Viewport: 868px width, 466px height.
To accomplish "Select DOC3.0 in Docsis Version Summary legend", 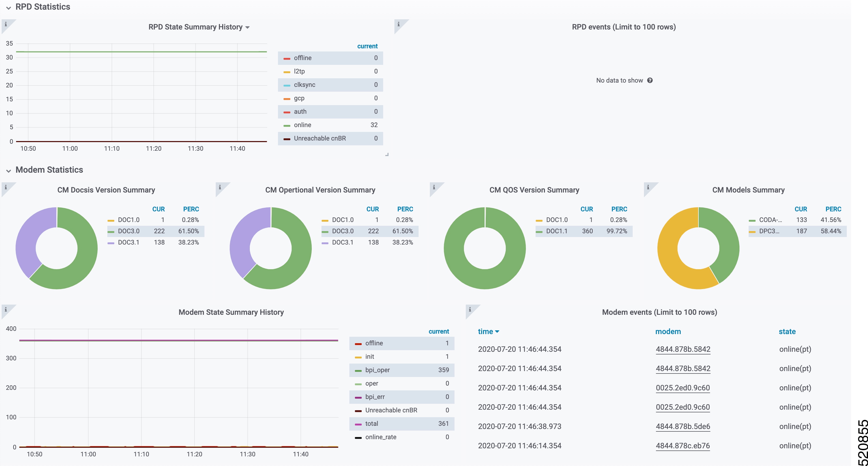I will tap(129, 231).
